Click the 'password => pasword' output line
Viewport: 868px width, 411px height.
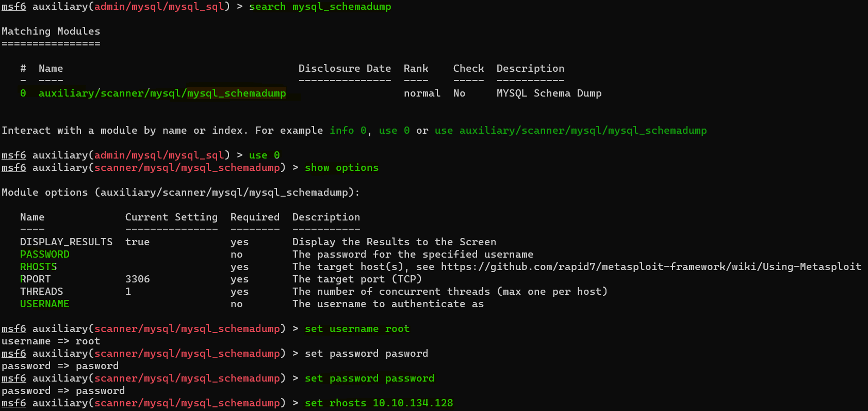click(60, 366)
